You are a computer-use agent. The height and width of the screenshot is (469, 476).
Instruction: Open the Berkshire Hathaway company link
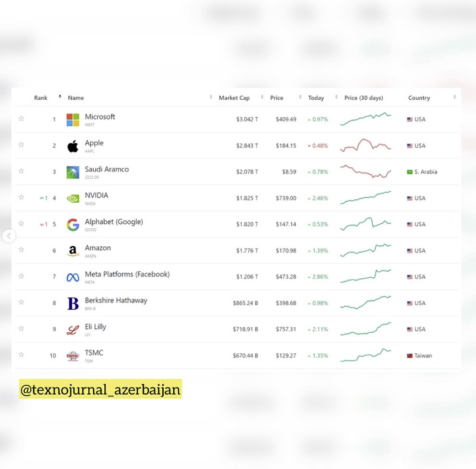tap(116, 301)
